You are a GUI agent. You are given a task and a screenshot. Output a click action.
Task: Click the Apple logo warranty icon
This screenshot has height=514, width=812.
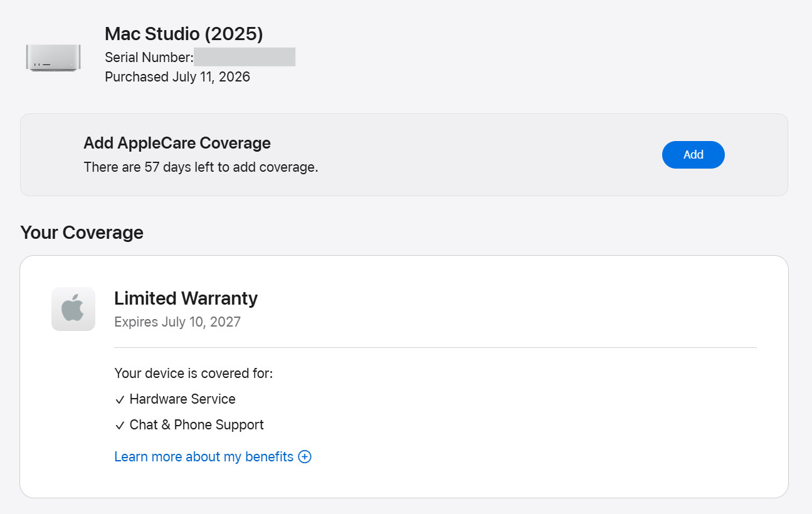pos(73,309)
